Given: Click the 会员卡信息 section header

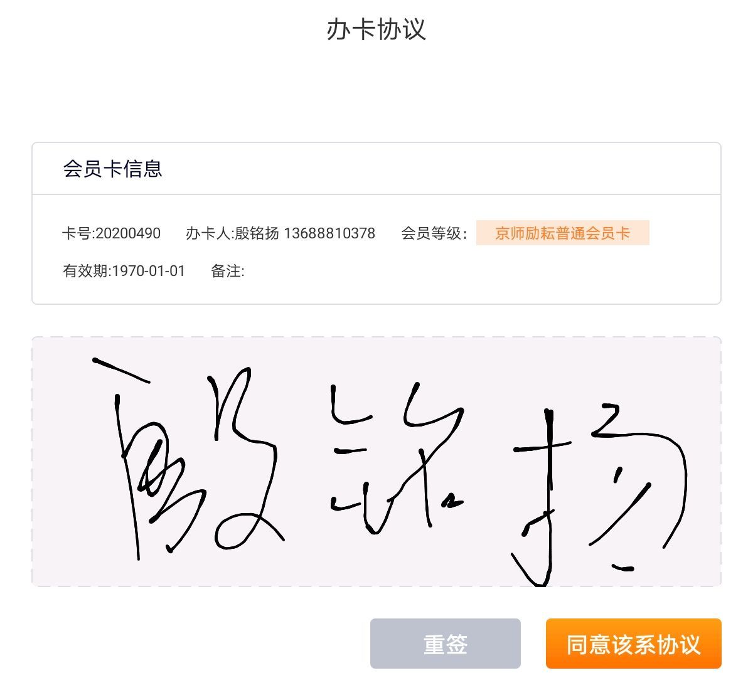Looking at the screenshot, I should click(112, 169).
